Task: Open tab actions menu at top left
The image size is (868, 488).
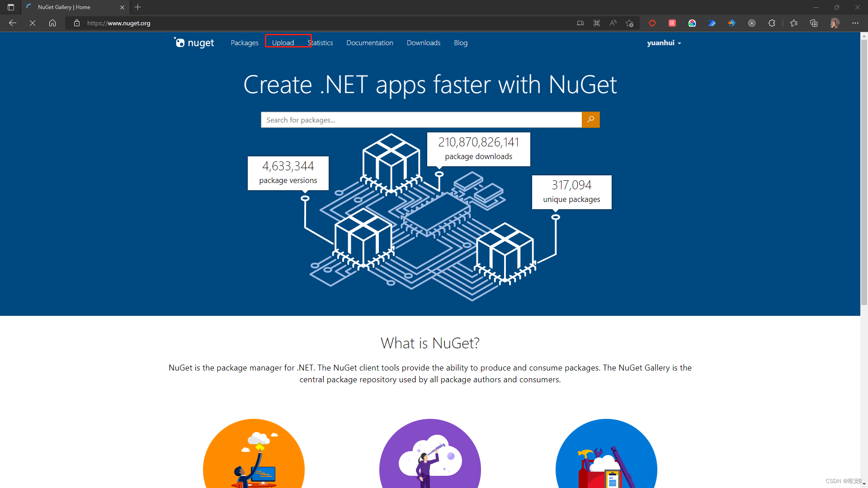Action: pyautogui.click(x=11, y=7)
